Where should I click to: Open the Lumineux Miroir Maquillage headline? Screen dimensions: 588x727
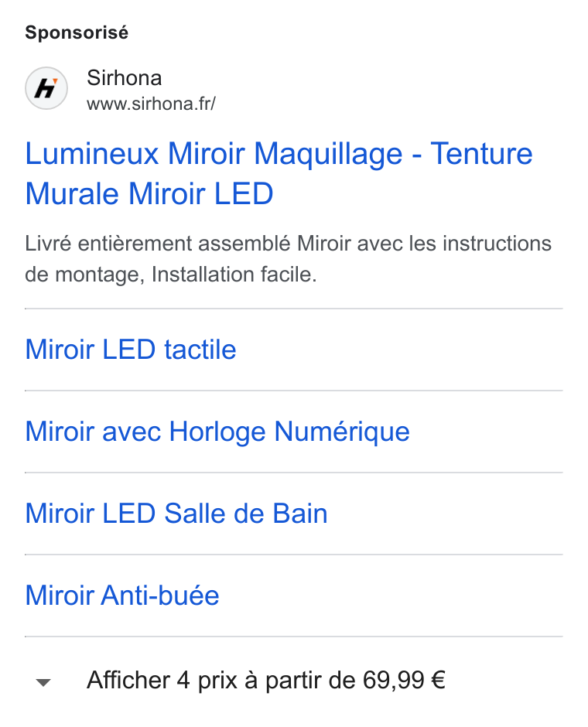[279, 173]
